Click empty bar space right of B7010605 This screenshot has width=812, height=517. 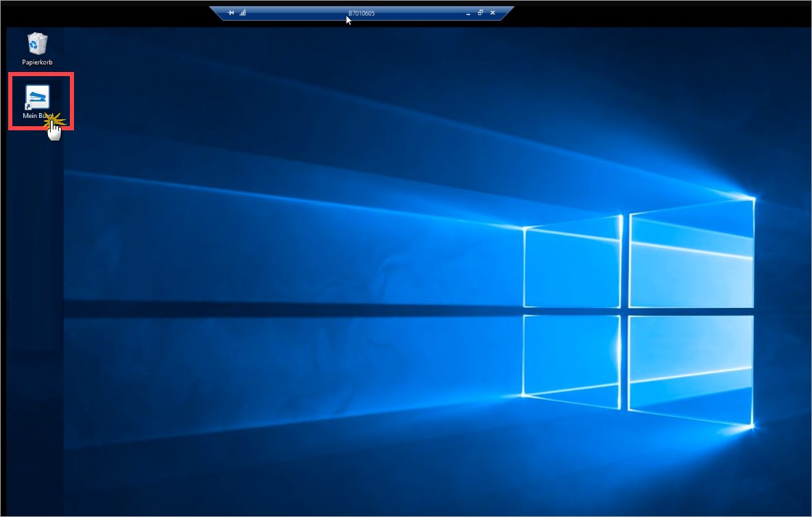425,12
